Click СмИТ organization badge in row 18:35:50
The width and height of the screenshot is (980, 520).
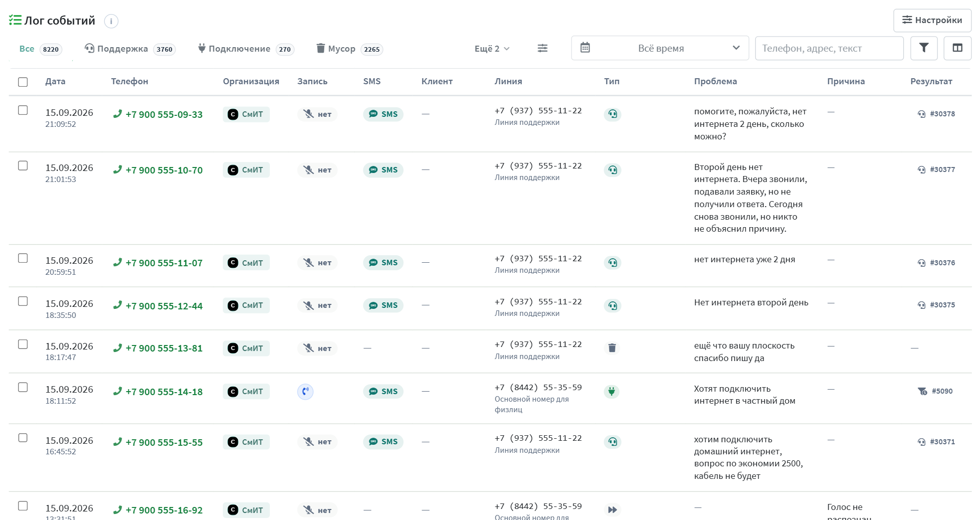pyautogui.click(x=246, y=305)
